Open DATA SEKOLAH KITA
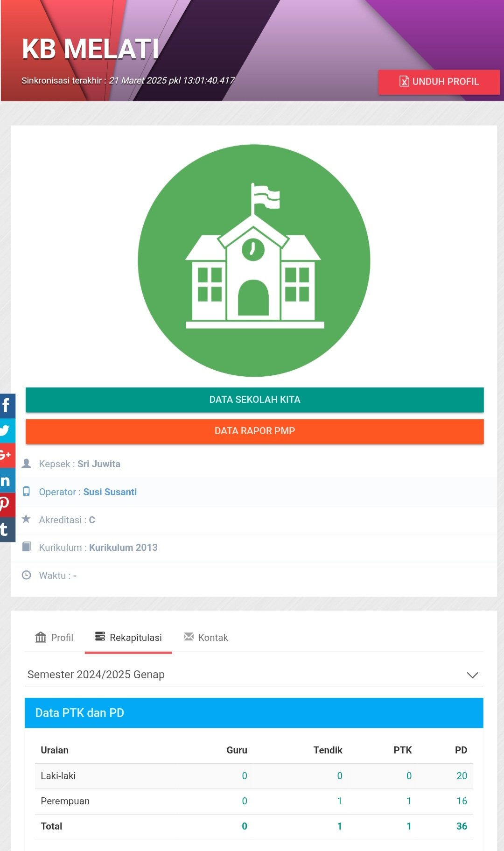 point(254,400)
